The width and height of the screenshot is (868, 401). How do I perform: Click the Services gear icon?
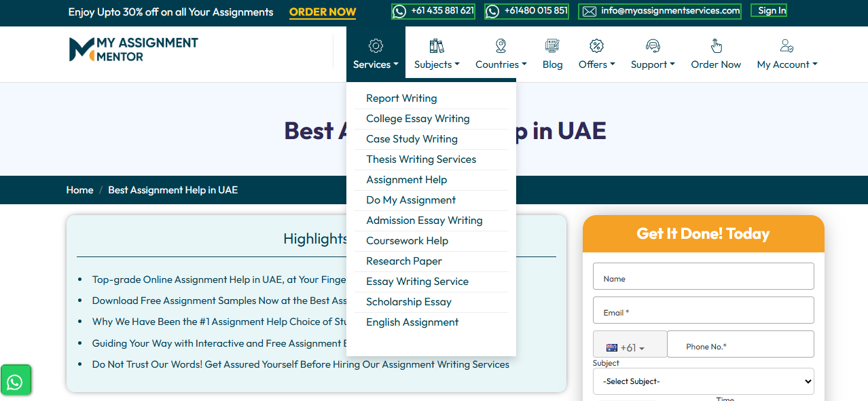click(x=376, y=46)
